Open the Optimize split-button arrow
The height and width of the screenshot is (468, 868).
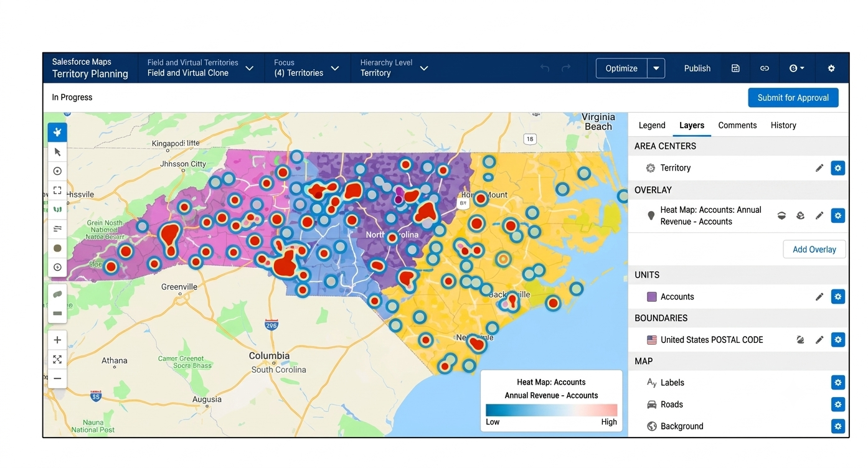(x=656, y=68)
